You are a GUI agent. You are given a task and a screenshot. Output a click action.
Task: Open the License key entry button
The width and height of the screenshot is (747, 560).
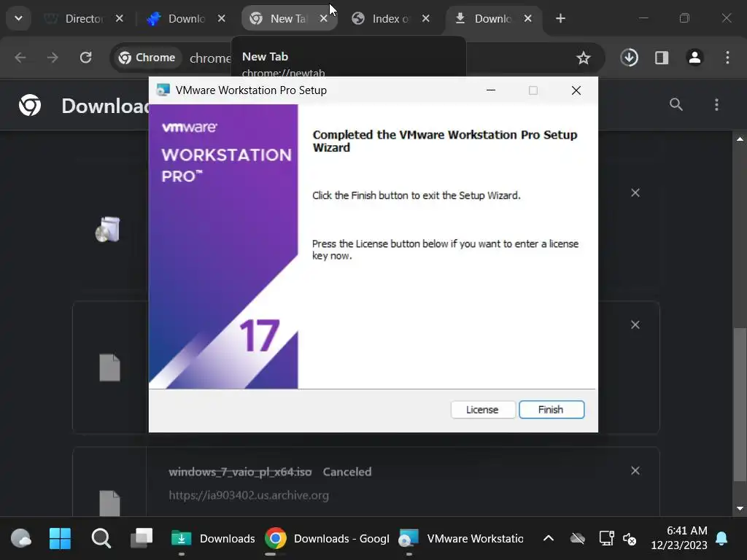tap(483, 410)
